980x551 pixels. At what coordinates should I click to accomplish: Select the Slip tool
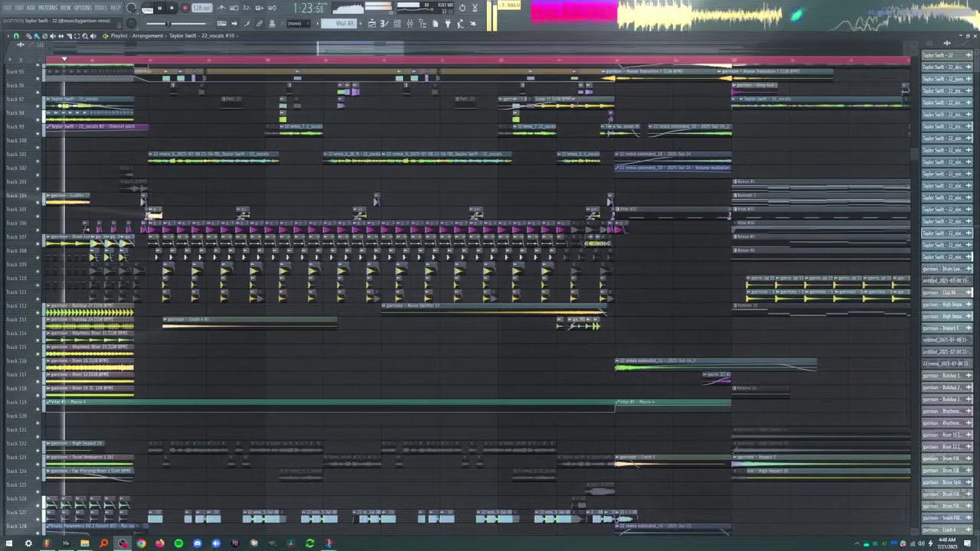click(60, 36)
